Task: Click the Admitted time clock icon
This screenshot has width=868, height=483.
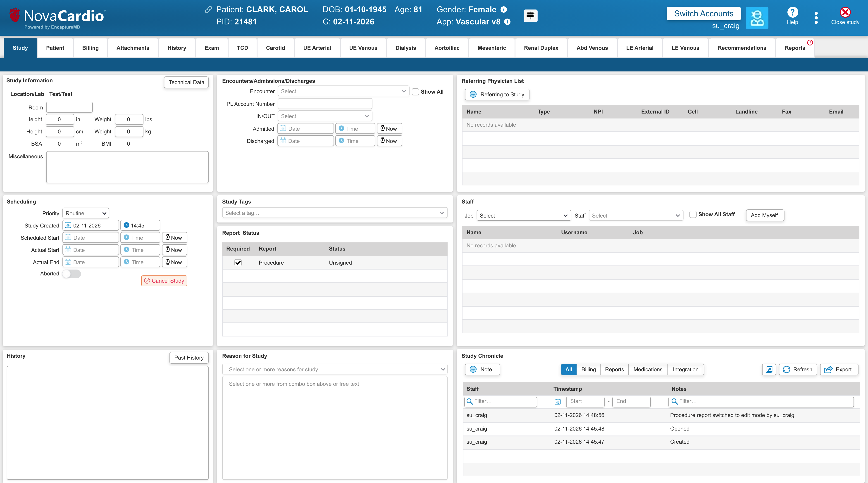Action: [341, 129]
